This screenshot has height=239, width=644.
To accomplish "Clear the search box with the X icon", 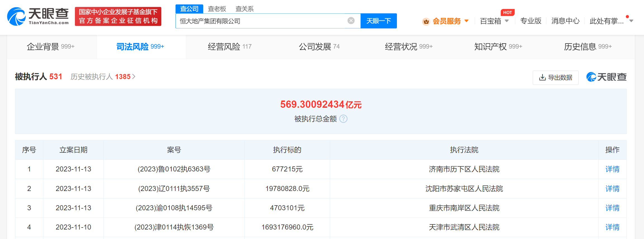I will pos(351,20).
